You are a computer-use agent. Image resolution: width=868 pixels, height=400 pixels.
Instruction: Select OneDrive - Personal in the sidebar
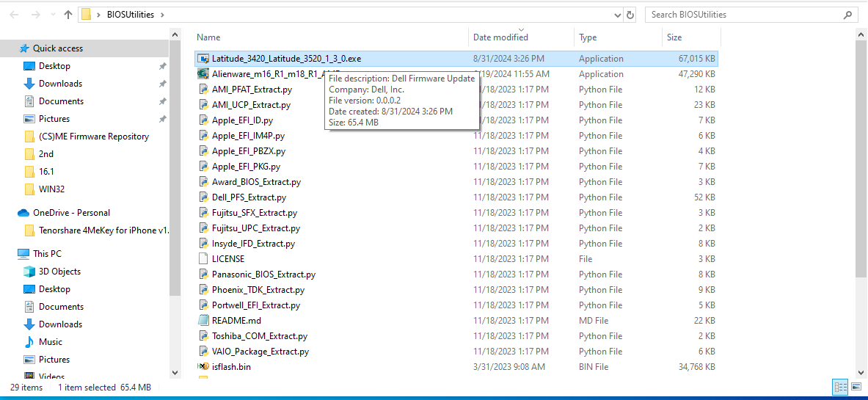point(71,213)
